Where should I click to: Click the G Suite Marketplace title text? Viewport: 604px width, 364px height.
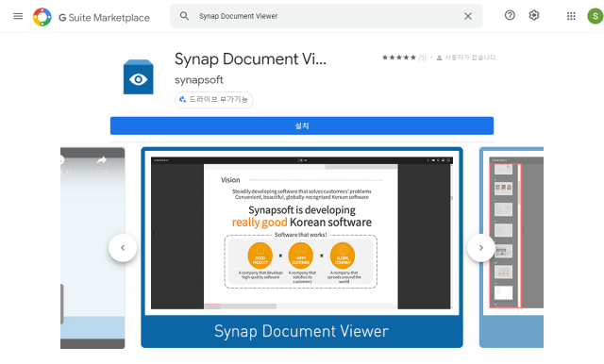(x=104, y=18)
